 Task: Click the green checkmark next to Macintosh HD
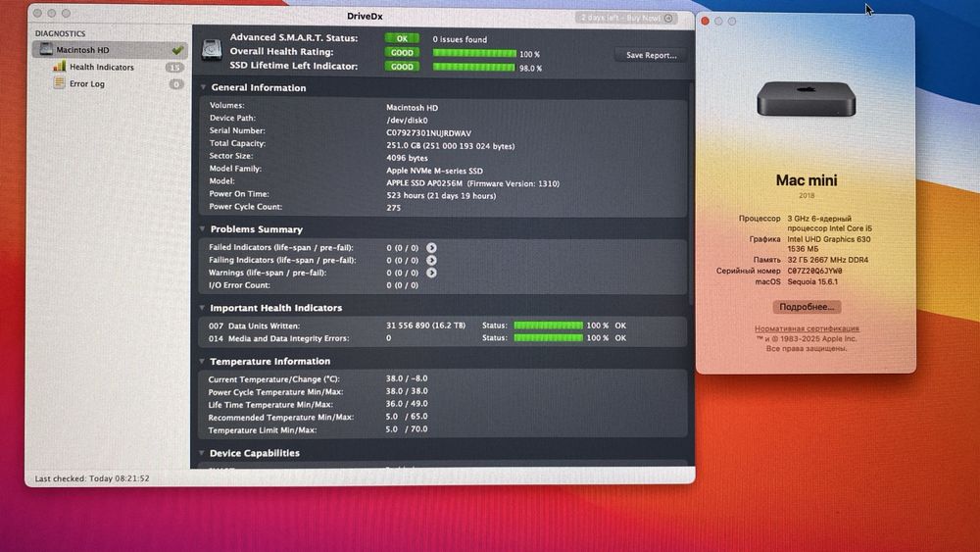[x=177, y=49]
